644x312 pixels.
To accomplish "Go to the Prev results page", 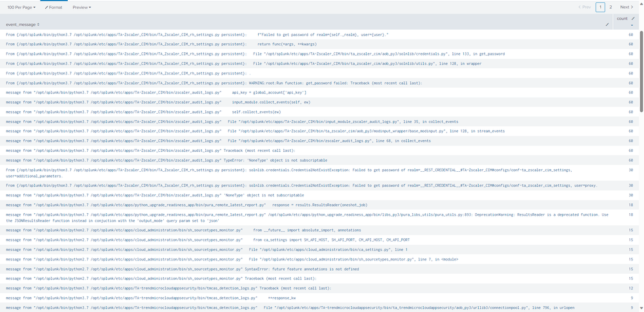I will pyautogui.click(x=583, y=7).
